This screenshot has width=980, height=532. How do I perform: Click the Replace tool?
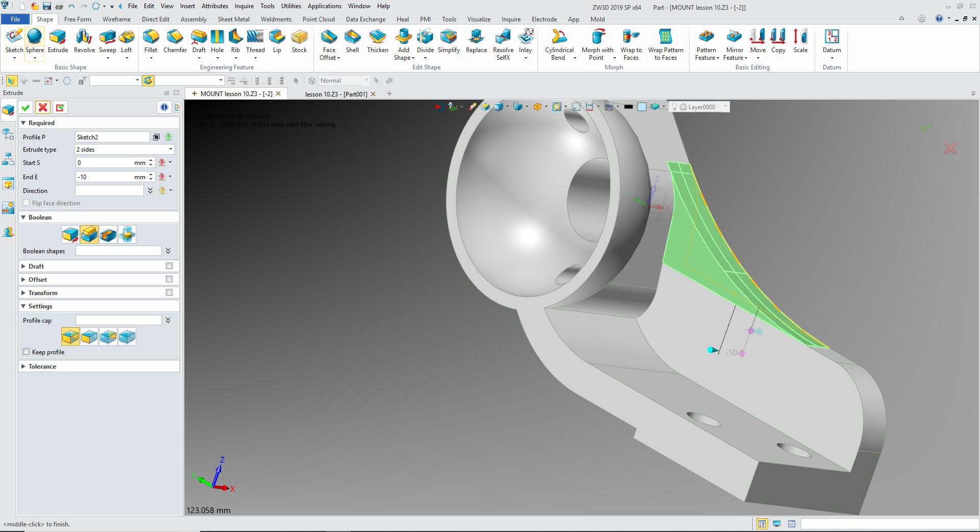pyautogui.click(x=476, y=41)
